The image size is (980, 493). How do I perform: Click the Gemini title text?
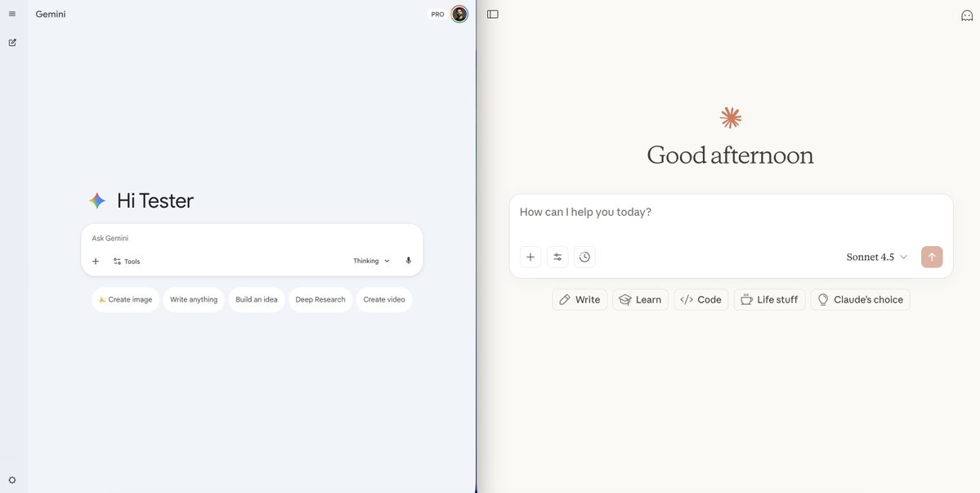[51, 14]
